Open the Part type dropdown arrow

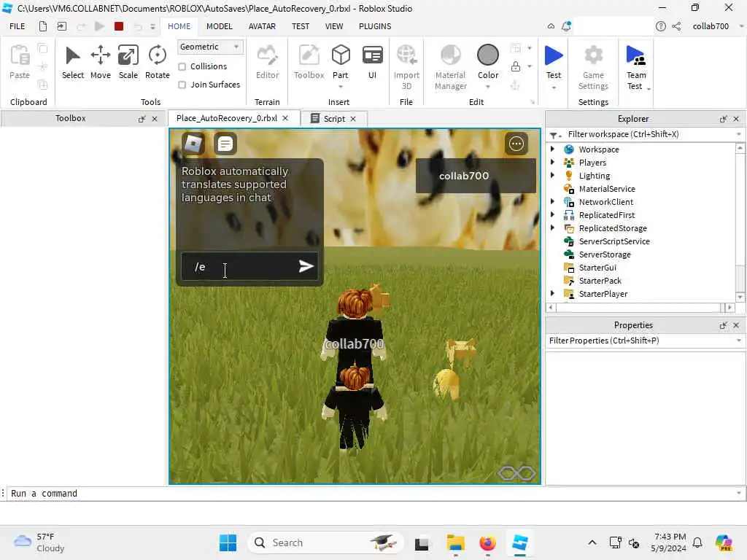coord(341,87)
